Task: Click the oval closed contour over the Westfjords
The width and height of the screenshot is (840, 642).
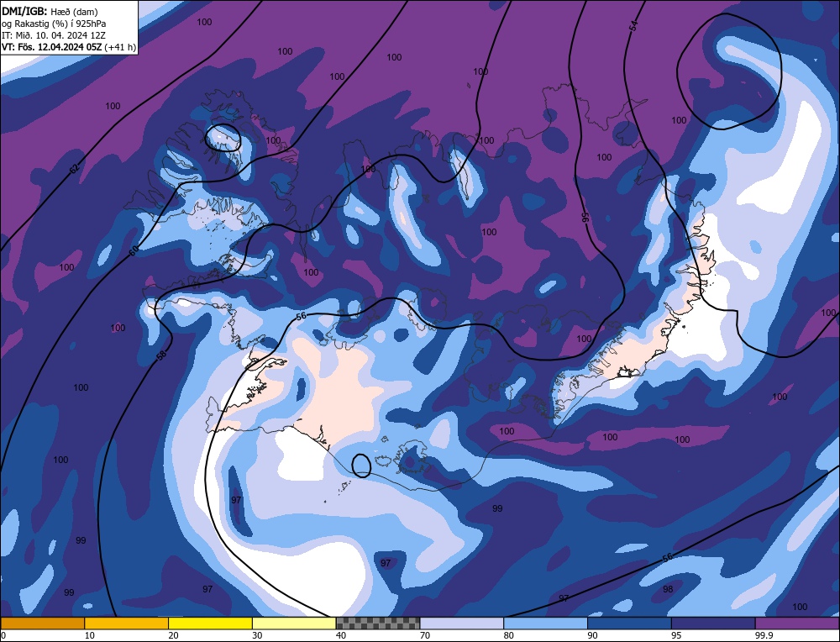Action: pos(223,137)
